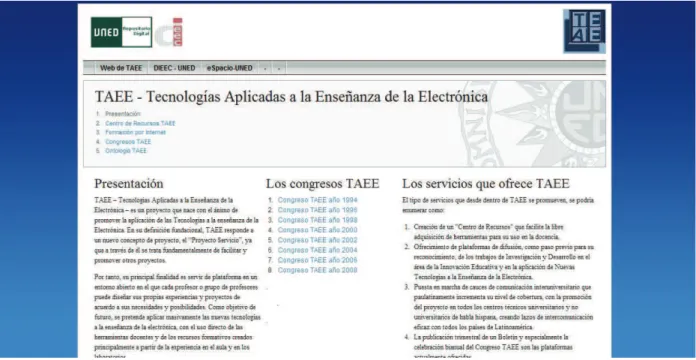Open the eSpacio-UNED menu item
This screenshot has height=360, width=696.
(x=229, y=68)
